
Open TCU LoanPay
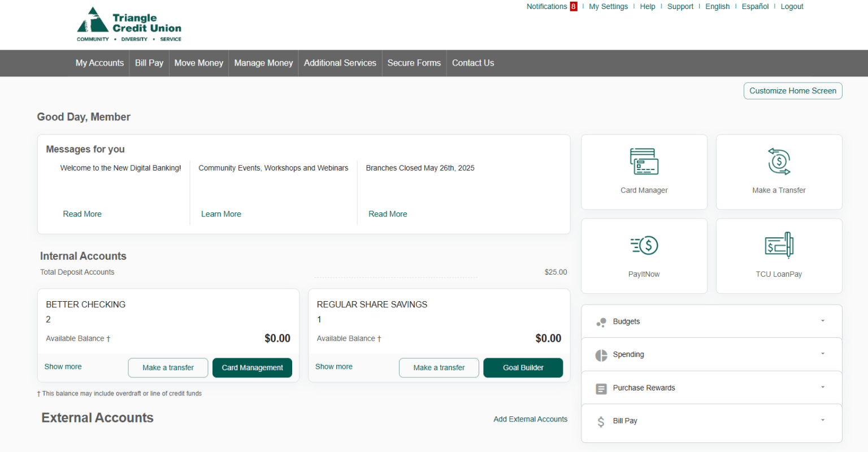click(x=779, y=255)
